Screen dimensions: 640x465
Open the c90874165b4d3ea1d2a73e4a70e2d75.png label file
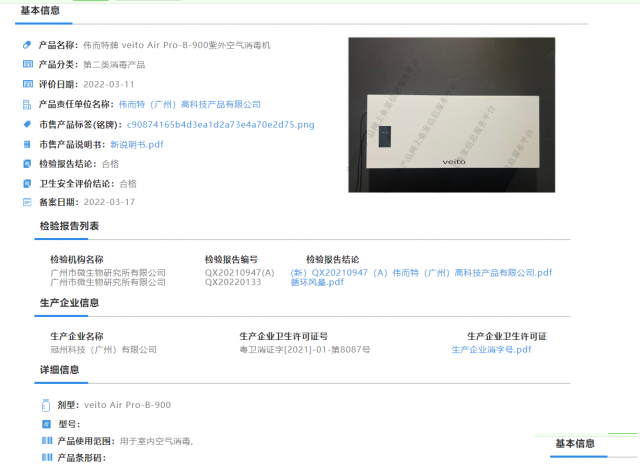pyautogui.click(x=220, y=124)
